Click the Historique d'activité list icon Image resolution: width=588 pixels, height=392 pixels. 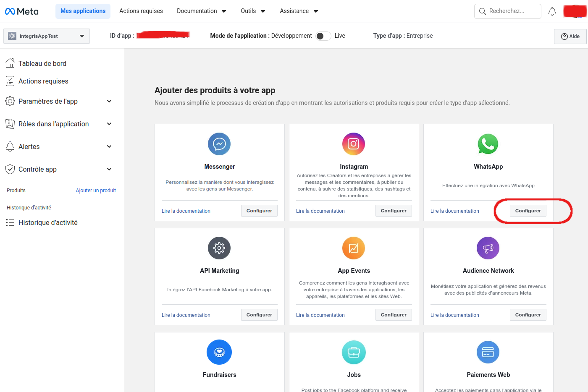click(10, 222)
